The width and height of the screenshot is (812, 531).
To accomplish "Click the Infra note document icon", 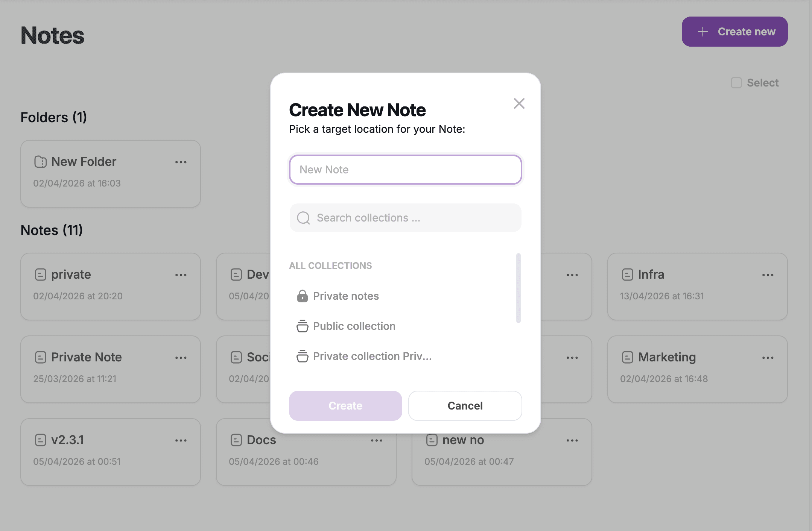I will click(627, 275).
